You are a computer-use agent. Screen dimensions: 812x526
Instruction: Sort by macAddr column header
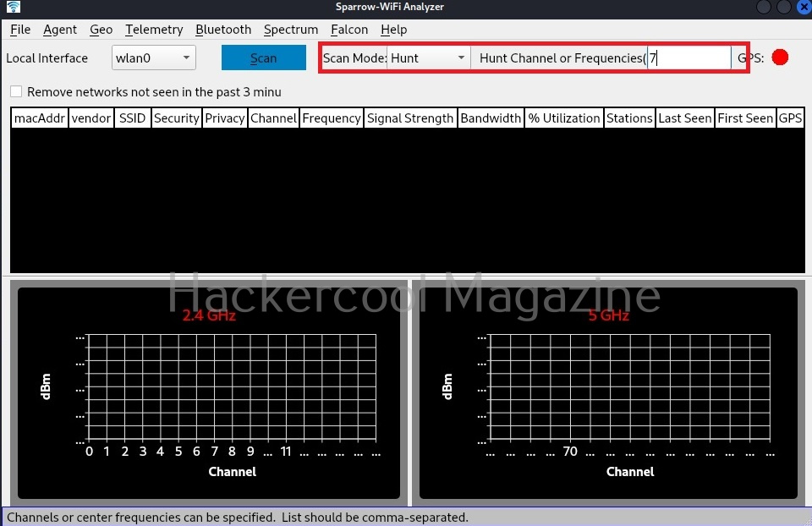point(40,118)
